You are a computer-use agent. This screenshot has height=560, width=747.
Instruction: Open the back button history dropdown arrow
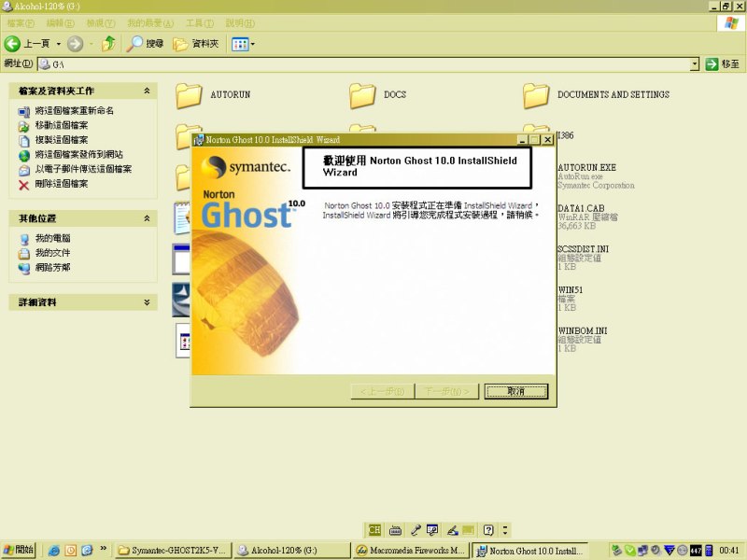(59, 44)
